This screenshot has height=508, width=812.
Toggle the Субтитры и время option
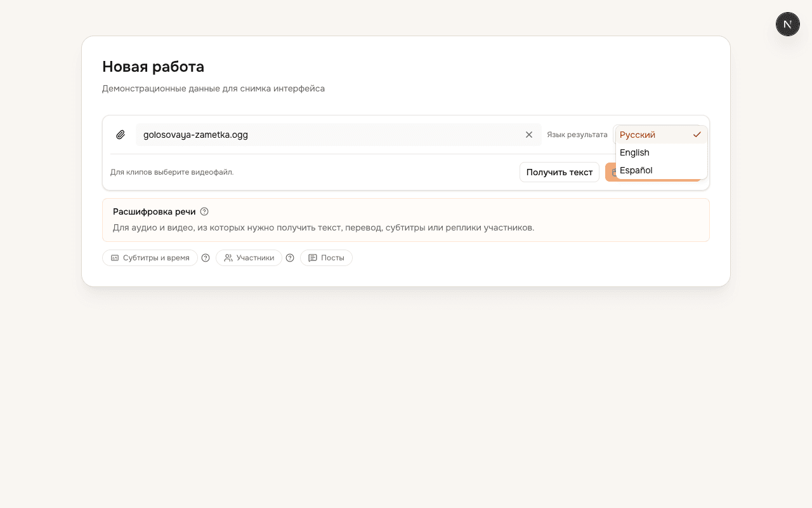pyautogui.click(x=150, y=258)
